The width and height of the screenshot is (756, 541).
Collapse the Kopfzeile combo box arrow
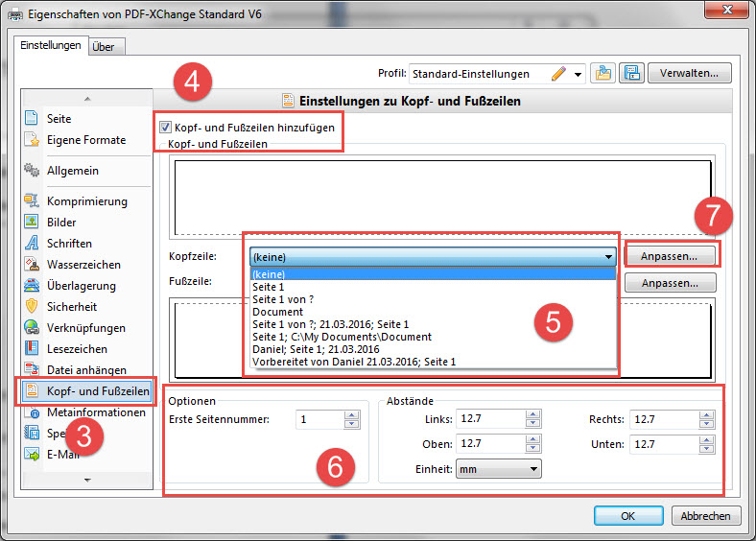click(608, 257)
